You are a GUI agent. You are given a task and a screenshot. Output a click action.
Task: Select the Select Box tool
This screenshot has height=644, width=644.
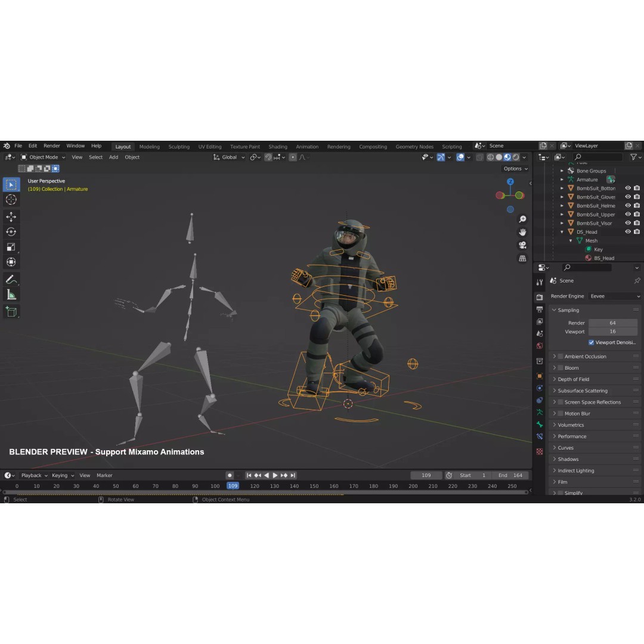11,185
